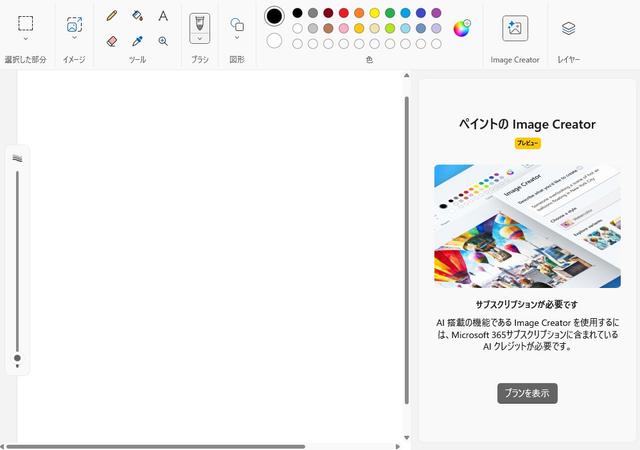
Task: Pick the pale turquoise palette swatch
Action: 405,29
